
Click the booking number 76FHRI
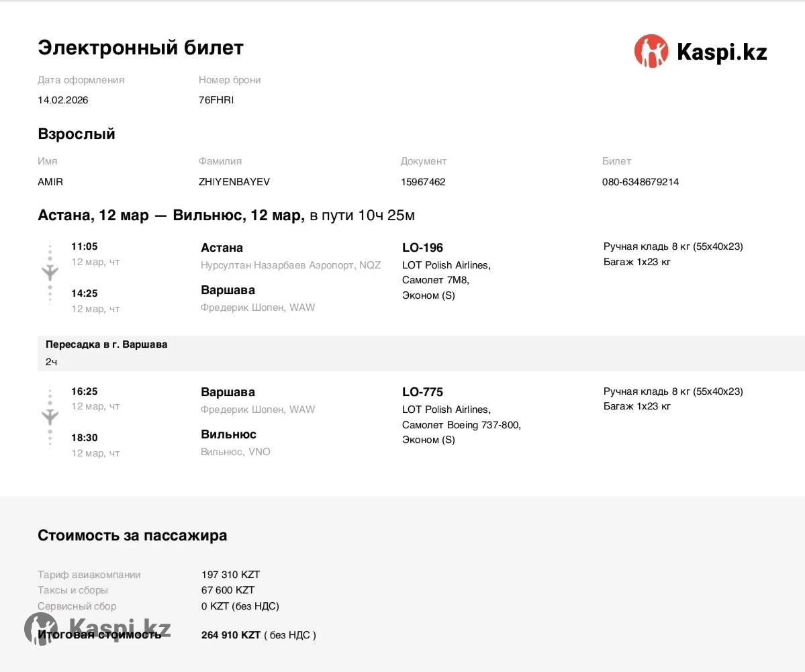coord(216,100)
